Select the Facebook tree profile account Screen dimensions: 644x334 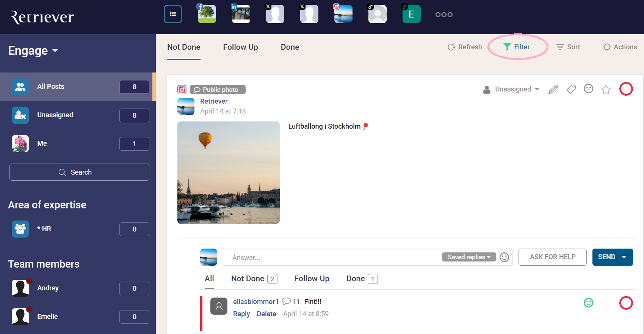pyautogui.click(x=207, y=14)
